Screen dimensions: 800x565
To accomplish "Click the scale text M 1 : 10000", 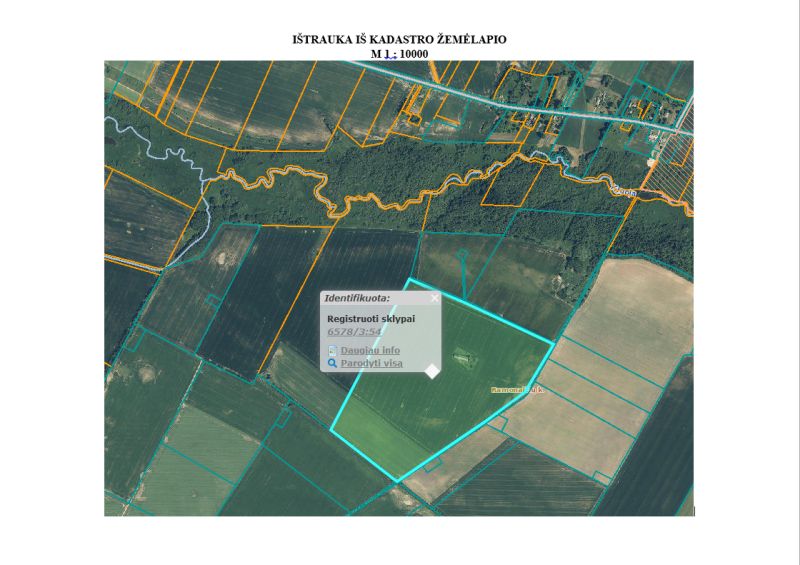I will [399, 54].
